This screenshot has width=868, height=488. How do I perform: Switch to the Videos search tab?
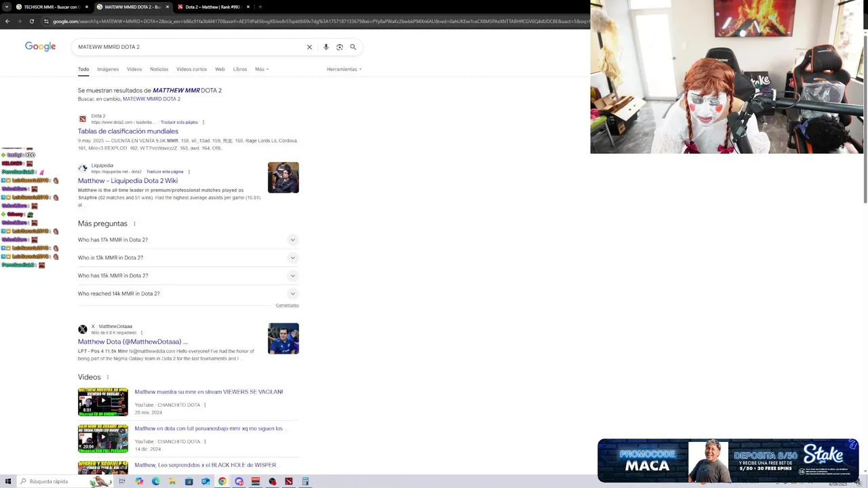[134, 69]
